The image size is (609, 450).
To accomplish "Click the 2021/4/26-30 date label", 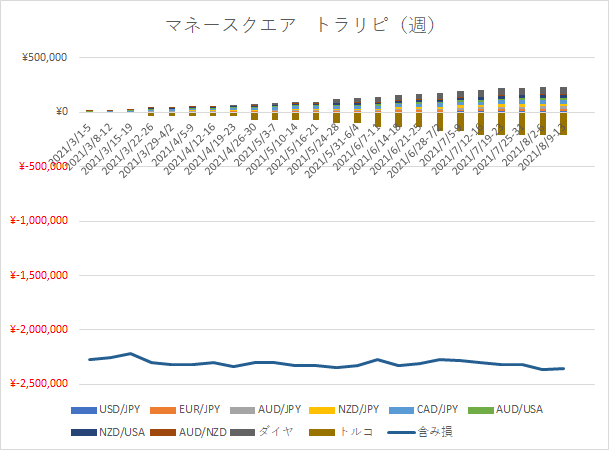I will click(231, 148).
